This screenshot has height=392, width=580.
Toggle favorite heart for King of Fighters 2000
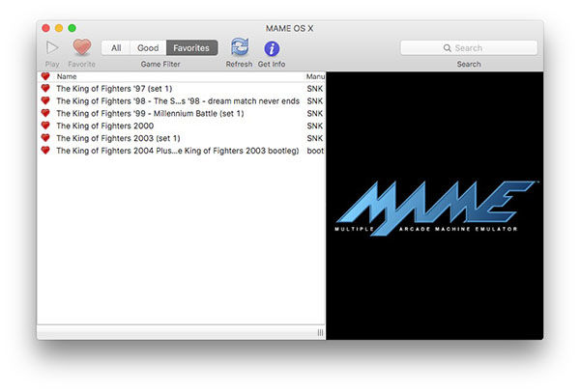(x=44, y=126)
